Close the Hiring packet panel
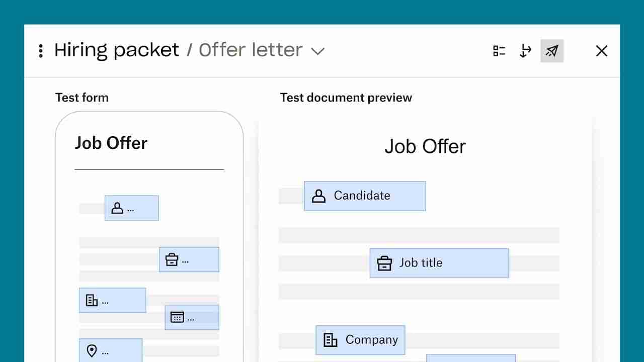This screenshot has height=362, width=644. (602, 51)
